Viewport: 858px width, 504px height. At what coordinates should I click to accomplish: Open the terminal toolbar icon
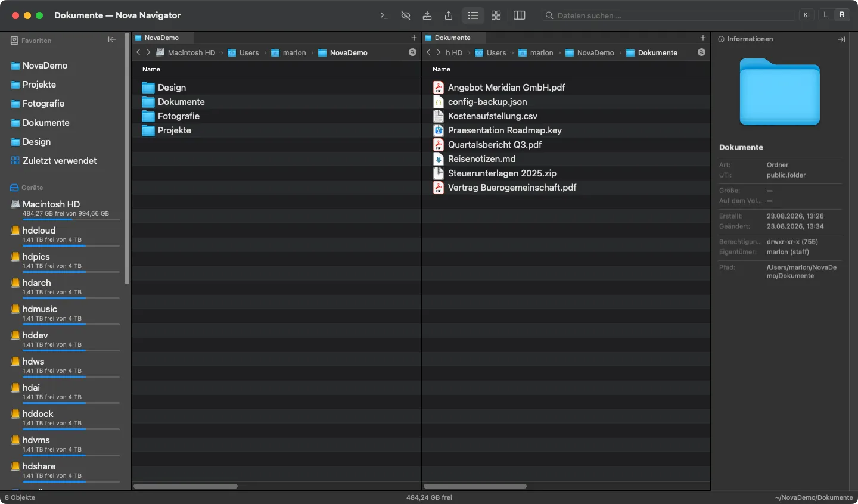point(384,15)
